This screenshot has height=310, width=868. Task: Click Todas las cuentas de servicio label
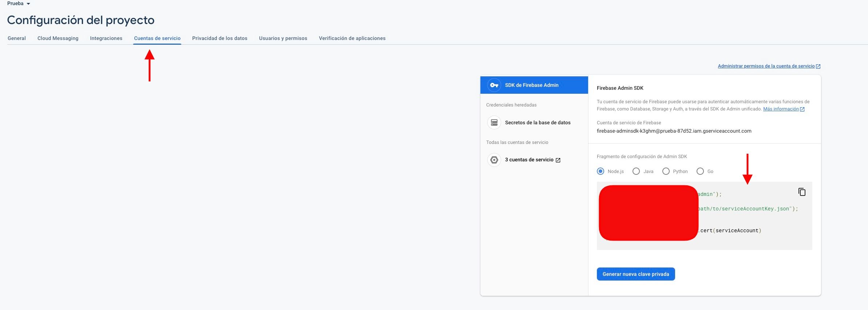click(x=517, y=142)
